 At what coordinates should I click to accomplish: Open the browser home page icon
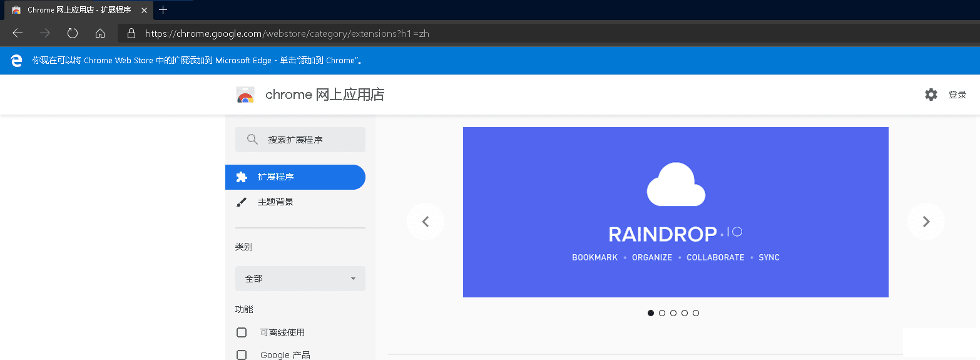(x=100, y=33)
